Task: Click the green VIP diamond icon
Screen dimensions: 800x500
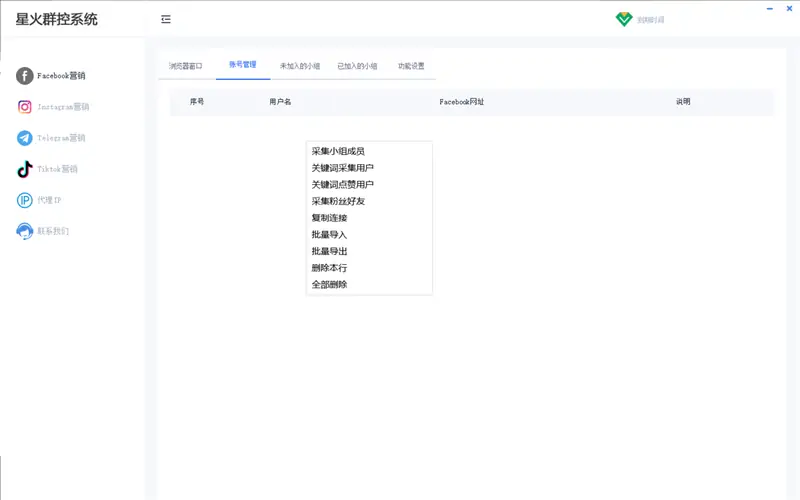Action: pyautogui.click(x=624, y=19)
